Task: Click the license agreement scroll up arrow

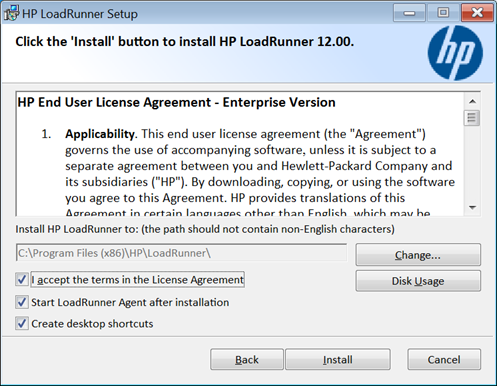Action: pyautogui.click(x=472, y=101)
